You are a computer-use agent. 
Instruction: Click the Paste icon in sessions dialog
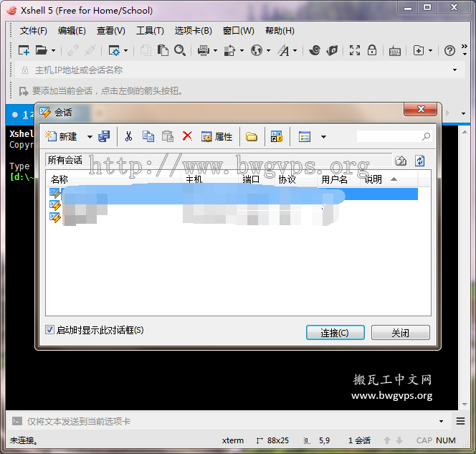tap(168, 137)
